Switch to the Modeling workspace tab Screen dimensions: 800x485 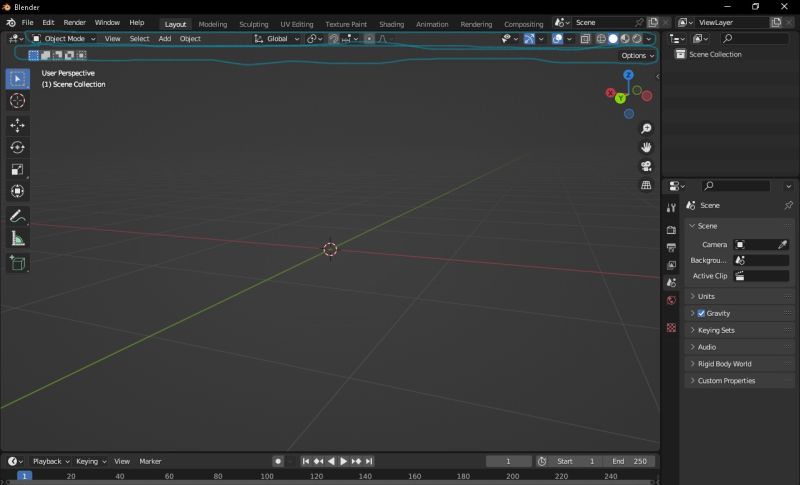(213, 24)
